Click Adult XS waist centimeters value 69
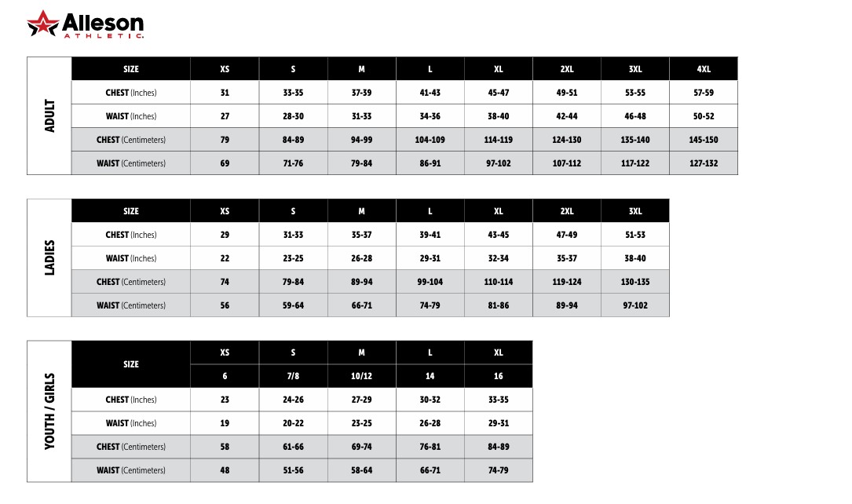This screenshot has height=504, width=852. tap(225, 163)
